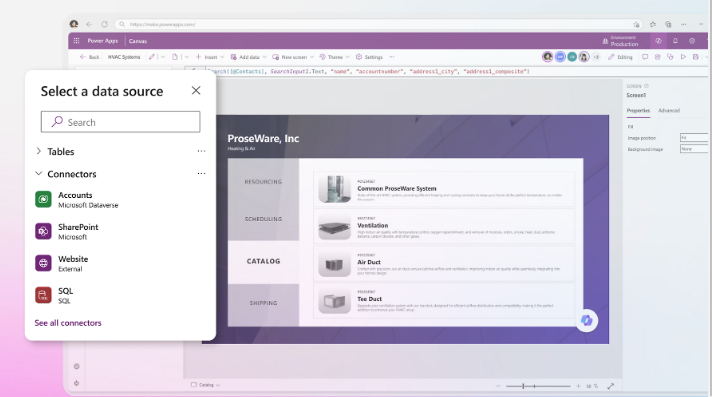Open toolbar overflow menu after Settings
Screen dimensions: 712x397
[391, 57]
